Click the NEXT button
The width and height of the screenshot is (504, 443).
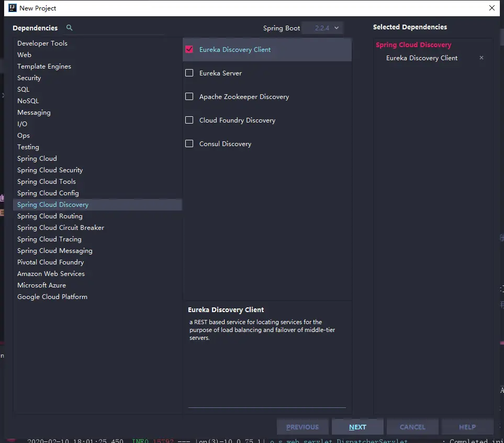[357, 427]
